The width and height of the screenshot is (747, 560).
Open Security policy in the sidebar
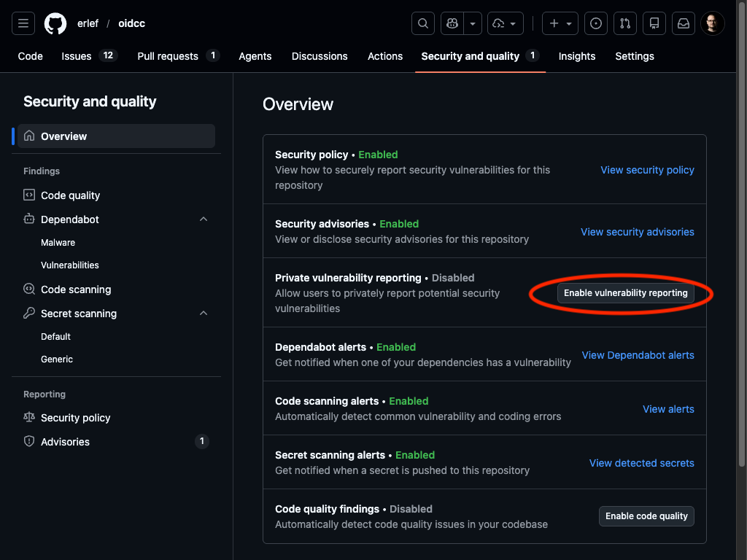[x=75, y=418]
